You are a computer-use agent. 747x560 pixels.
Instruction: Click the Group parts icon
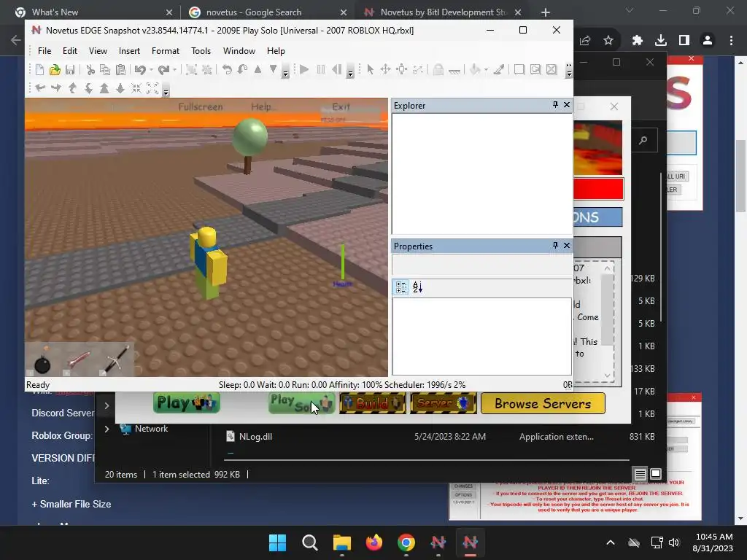(191, 70)
